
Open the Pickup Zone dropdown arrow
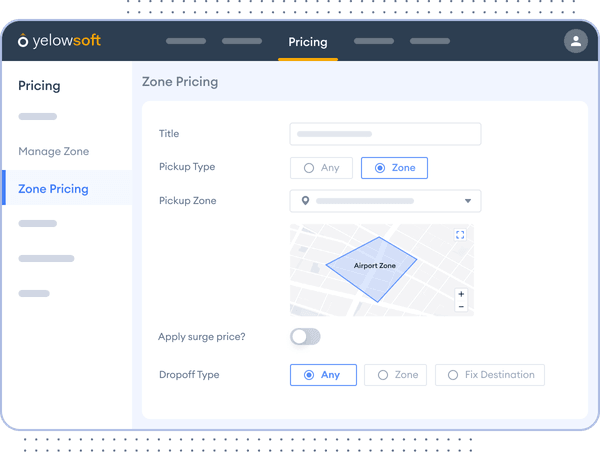[x=467, y=201]
